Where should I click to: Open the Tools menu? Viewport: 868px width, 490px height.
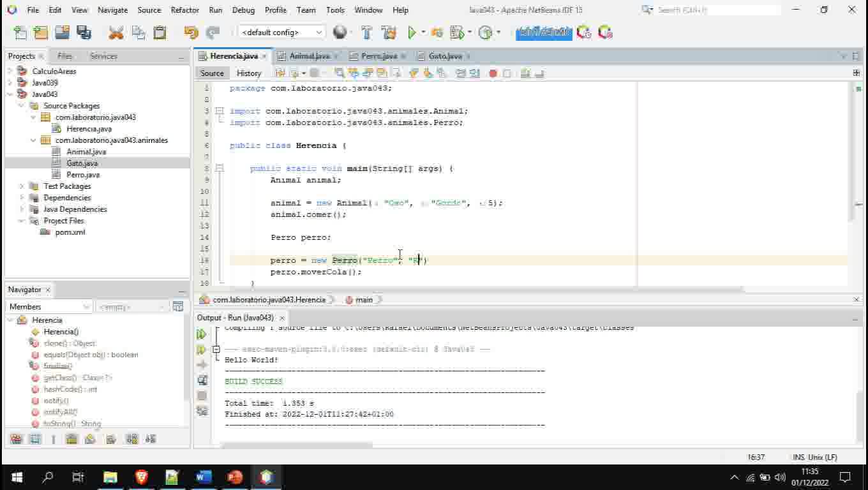coord(335,10)
